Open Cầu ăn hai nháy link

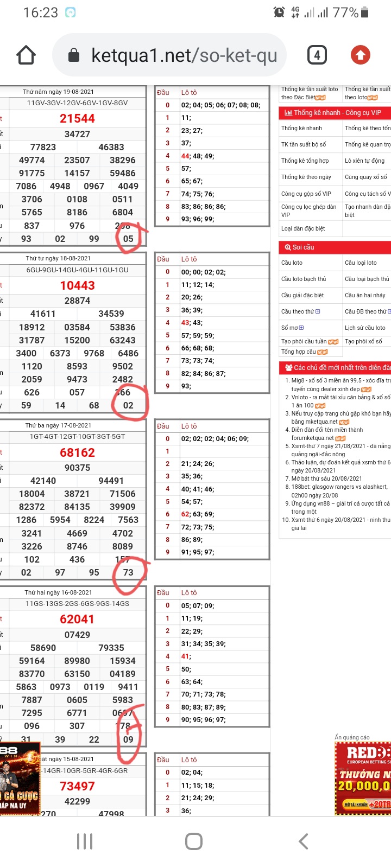pyautogui.click(x=365, y=295)
